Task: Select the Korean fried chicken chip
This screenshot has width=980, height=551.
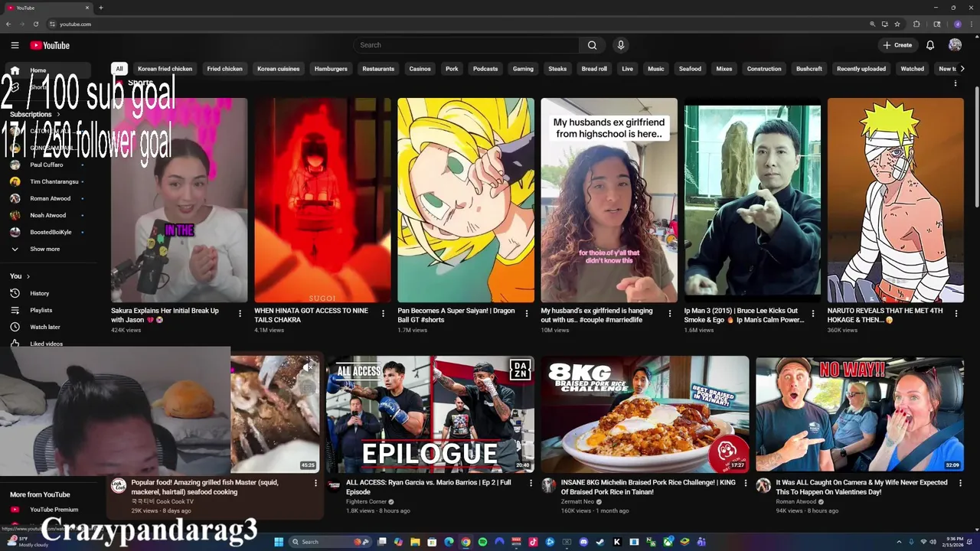Action: click(165, 69)
